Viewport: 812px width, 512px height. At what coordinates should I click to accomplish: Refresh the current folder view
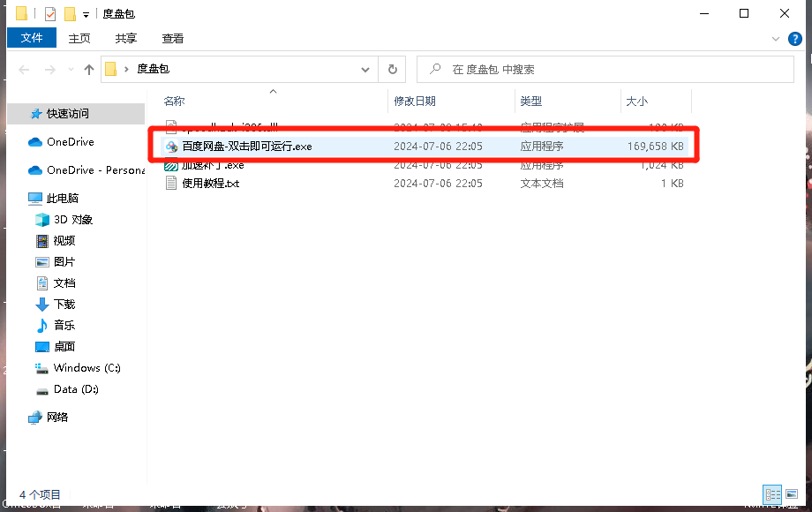[x=393, y=70]
